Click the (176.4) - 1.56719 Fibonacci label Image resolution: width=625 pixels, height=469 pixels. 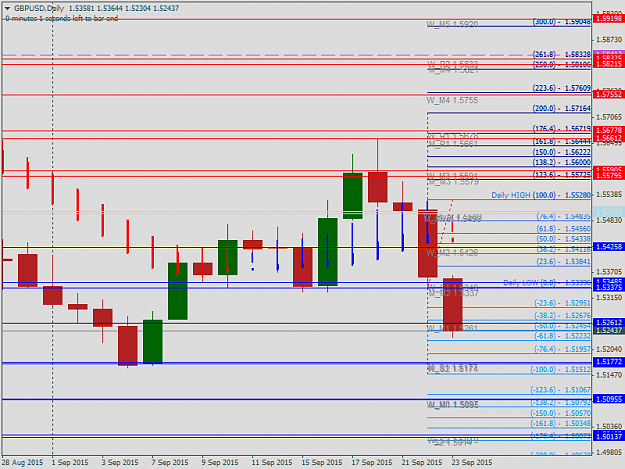click(x=561, y=129)
